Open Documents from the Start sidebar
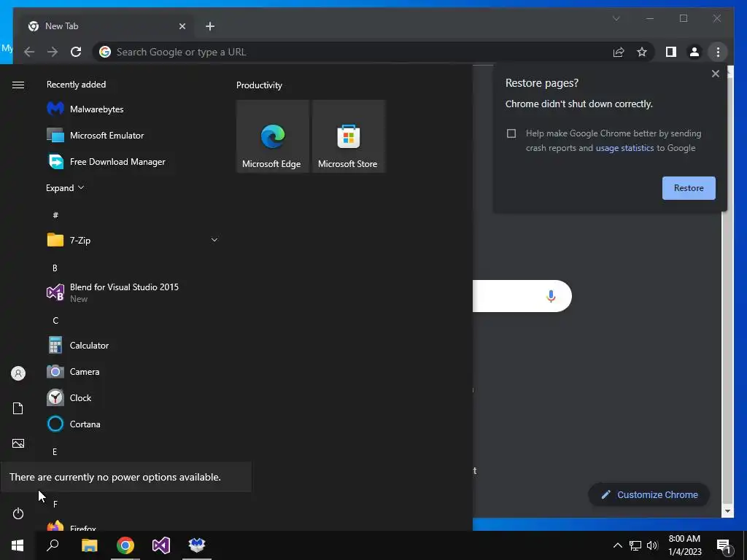 click(18, 408)
